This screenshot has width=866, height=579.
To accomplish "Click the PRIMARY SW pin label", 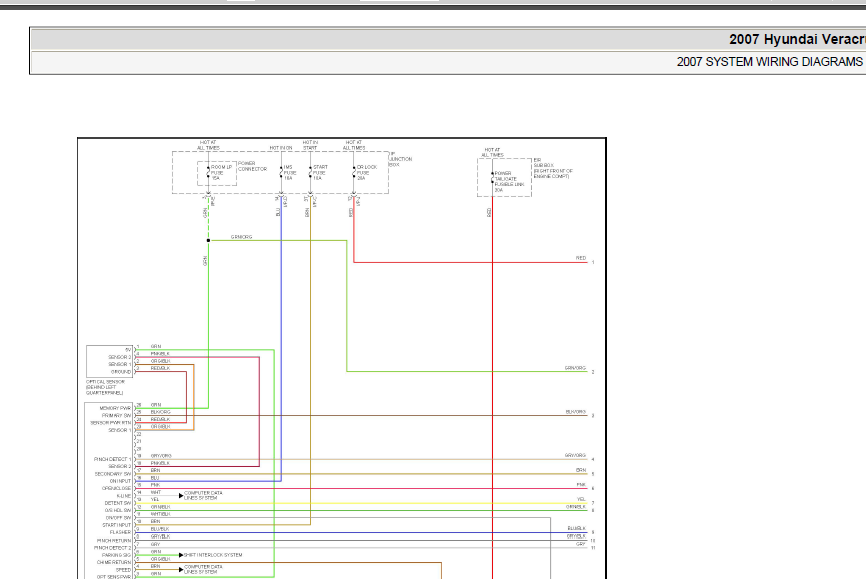I will 117,415.
